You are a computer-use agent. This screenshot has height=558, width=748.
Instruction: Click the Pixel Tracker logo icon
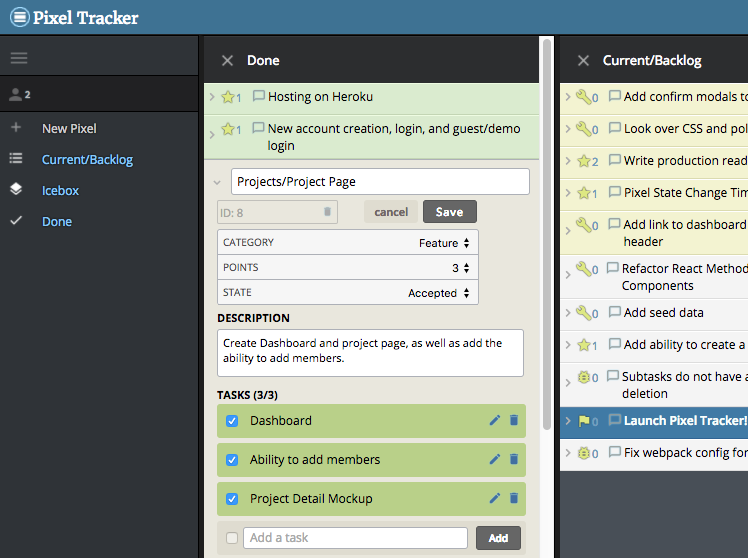20,18
